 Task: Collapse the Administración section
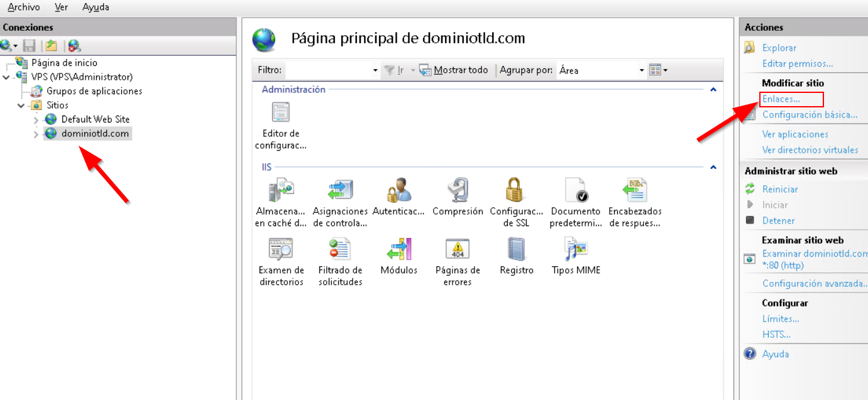coord(713,90)
